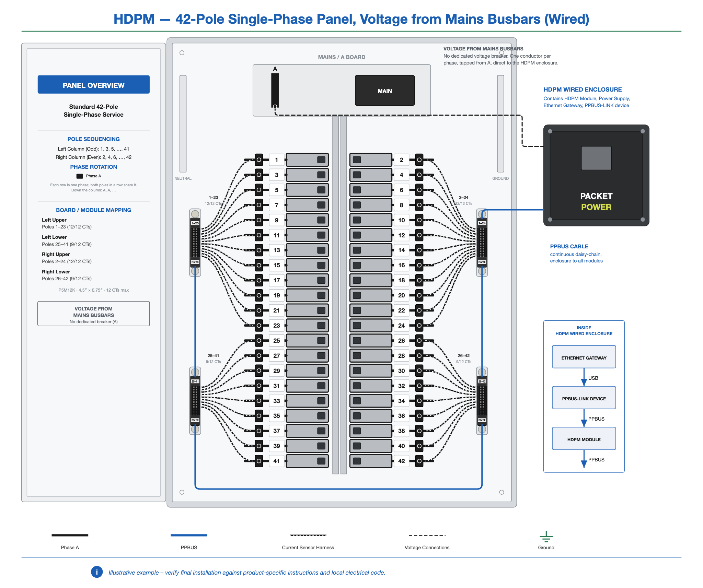Viewport: 703px width, 588px height.
Task: Click the CT sensor on pole 24
Action: 419,326
